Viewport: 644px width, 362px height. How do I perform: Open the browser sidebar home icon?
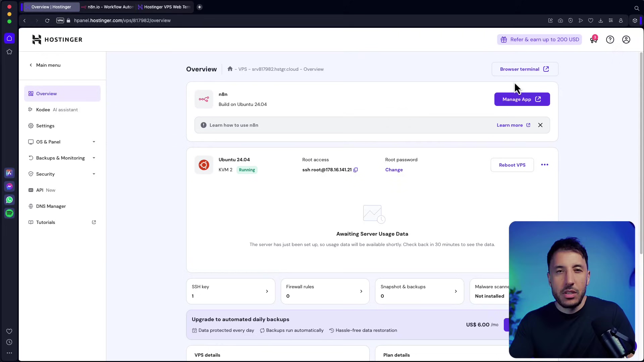[9, 38]
